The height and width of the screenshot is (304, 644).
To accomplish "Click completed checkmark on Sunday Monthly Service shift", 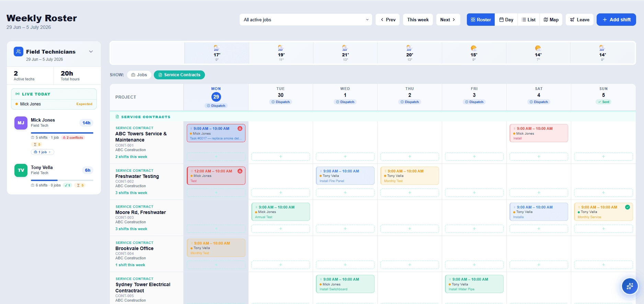I will (x=628, y=207).
